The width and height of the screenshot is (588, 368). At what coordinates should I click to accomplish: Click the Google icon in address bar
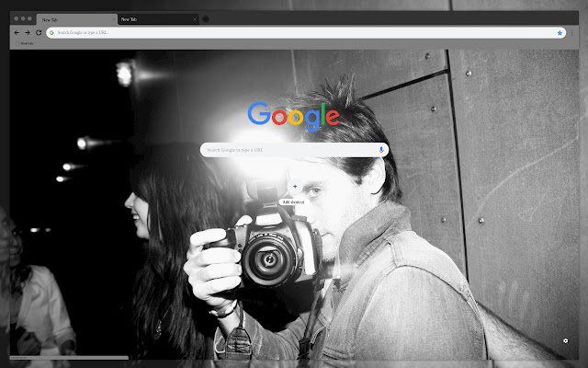click(51, 33)
